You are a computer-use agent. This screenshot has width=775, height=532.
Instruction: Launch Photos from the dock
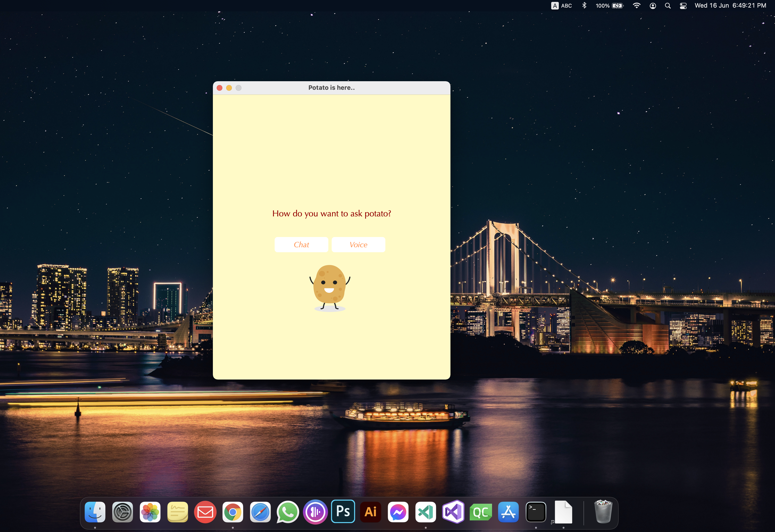(x=150, y=512)
